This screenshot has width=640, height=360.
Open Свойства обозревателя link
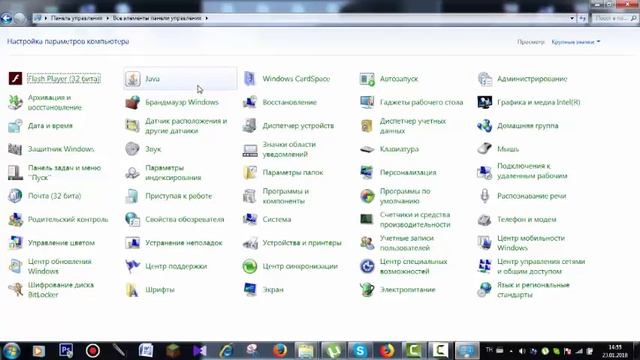pyautogui.click(x=184, y=219)
